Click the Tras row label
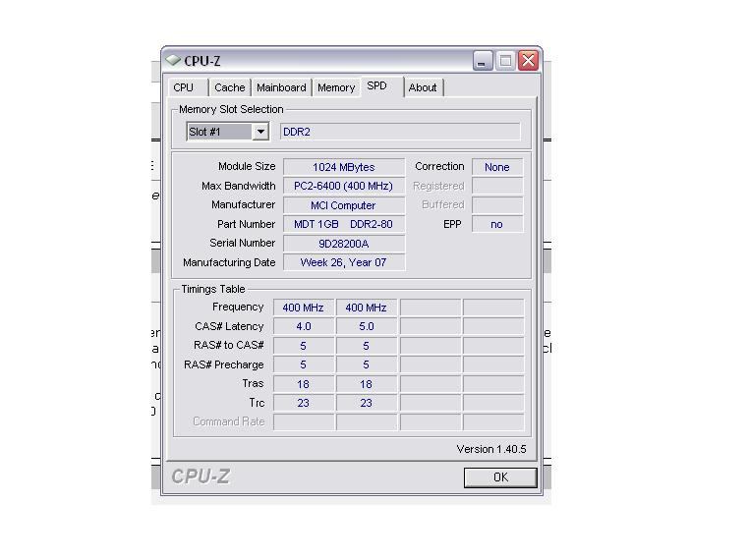 click(x=253, y=383)
